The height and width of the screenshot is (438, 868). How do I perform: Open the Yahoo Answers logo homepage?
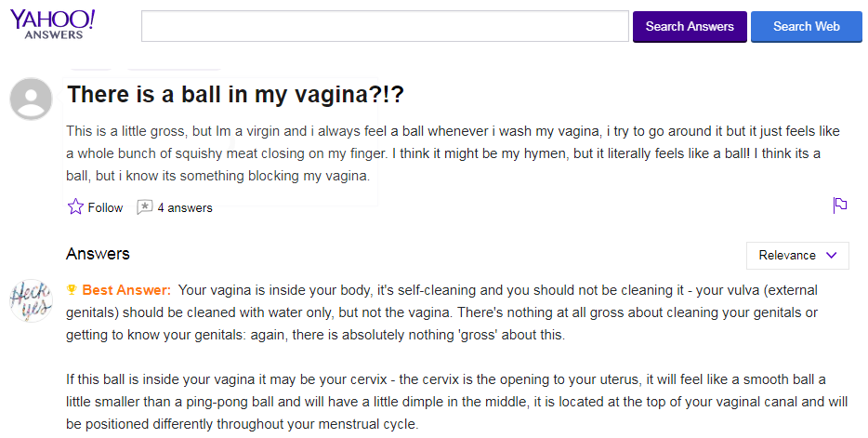coord(53,24)
